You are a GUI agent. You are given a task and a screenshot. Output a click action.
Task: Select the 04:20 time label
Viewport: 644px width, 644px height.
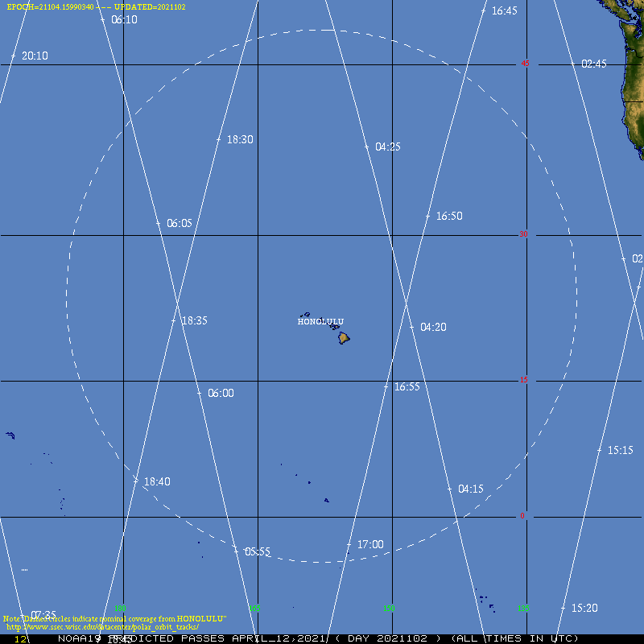[433, 328]
